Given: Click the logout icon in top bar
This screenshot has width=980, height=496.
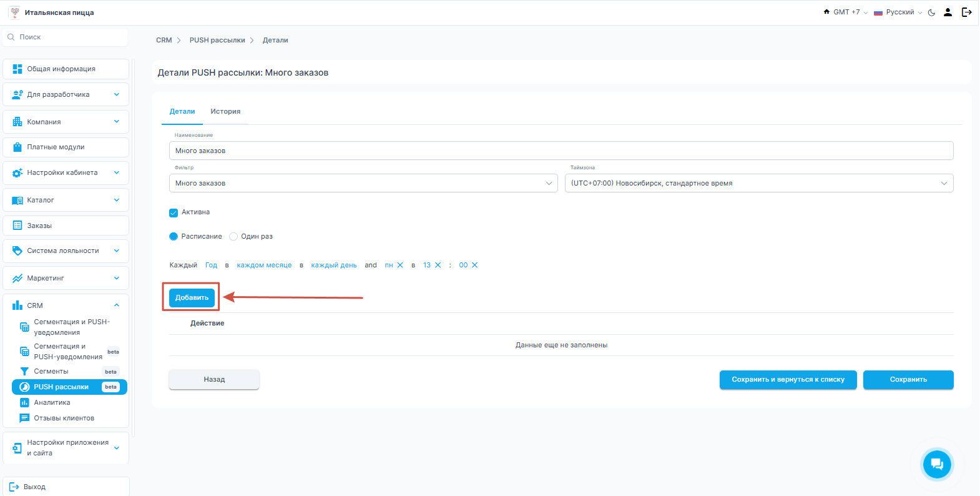Looking at the screenshot, I should pos(966,12).
